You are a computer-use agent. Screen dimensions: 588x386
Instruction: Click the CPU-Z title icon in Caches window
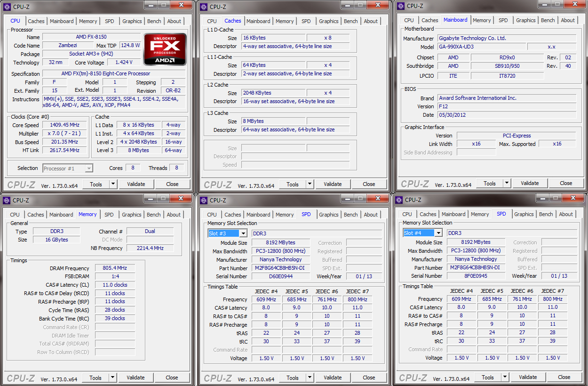(204, 7)
